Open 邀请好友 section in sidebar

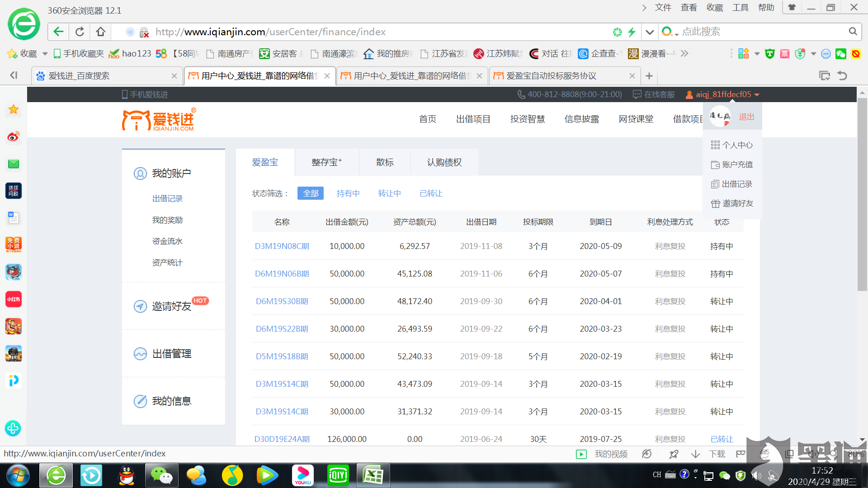coord(171,306)
